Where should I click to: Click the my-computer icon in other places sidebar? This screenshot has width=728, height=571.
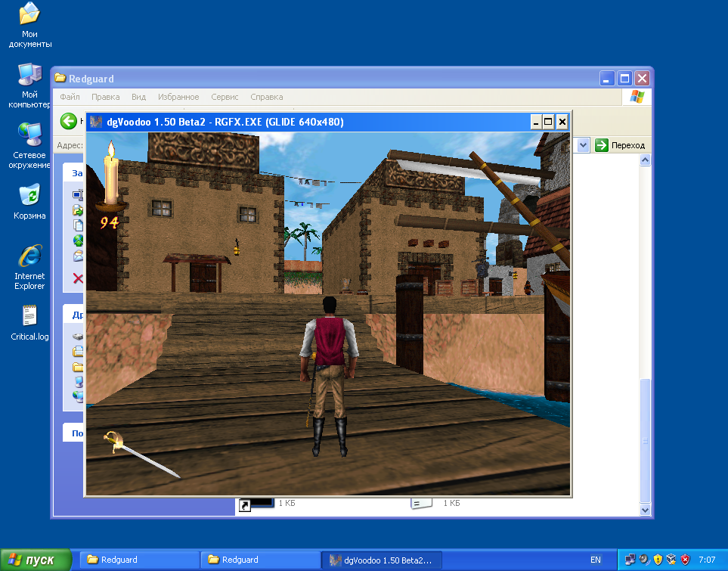(79, 381)
